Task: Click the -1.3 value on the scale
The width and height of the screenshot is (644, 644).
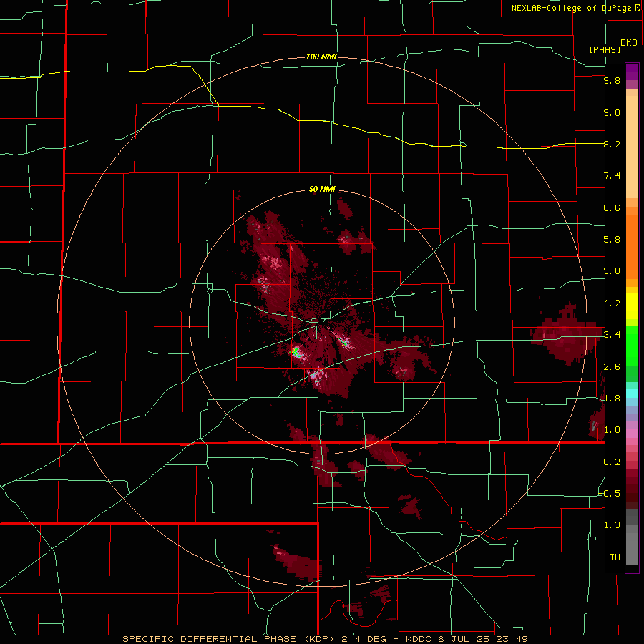Action: pyautogui.click(x=609, y=526)
